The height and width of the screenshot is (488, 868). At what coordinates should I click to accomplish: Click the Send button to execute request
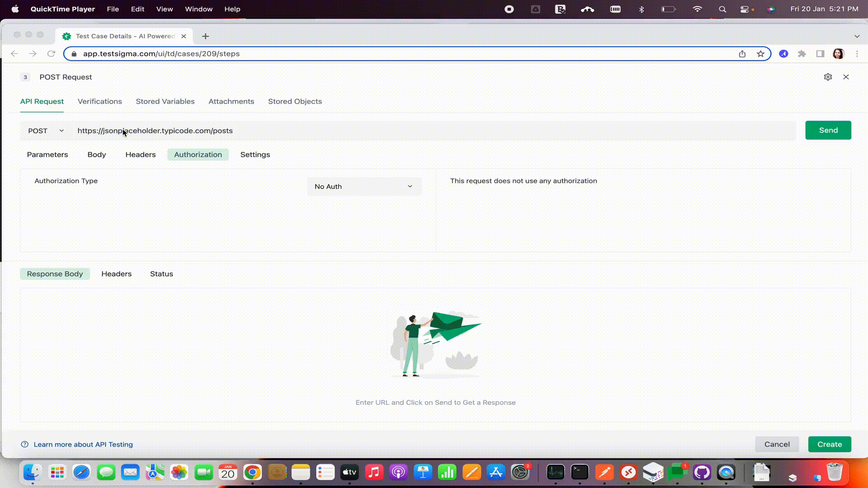828,130
